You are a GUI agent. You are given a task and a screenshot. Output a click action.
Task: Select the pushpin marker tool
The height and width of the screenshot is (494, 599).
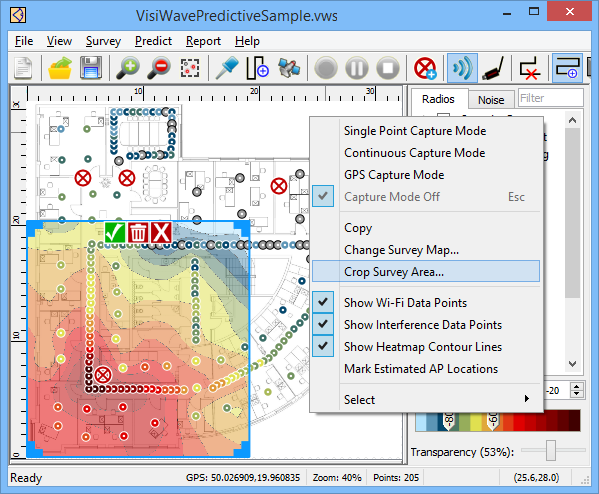(227, 69)
